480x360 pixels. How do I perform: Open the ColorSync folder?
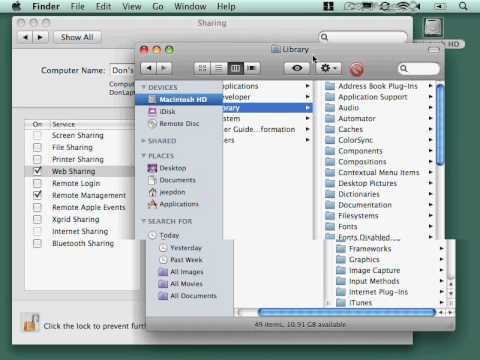coord(355,140)
